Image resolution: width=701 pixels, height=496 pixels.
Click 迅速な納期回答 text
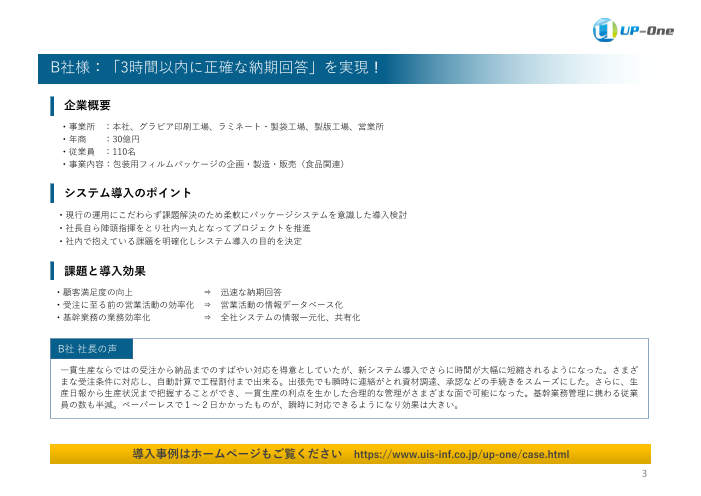click(251, 293)
